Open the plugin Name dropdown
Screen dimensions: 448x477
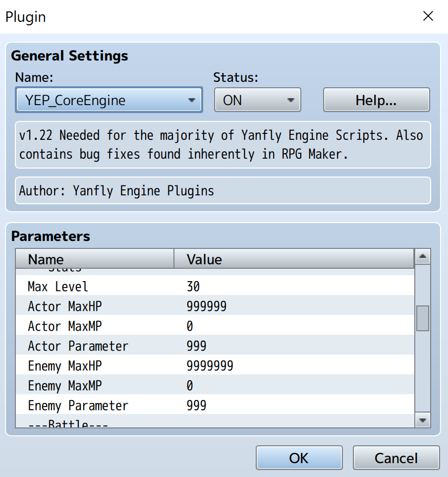(x=109, y=100)
